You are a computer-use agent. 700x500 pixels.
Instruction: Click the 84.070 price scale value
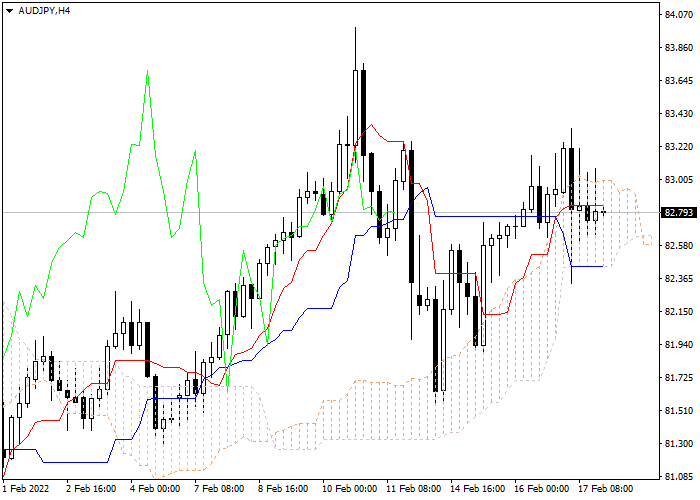(679, 15)
